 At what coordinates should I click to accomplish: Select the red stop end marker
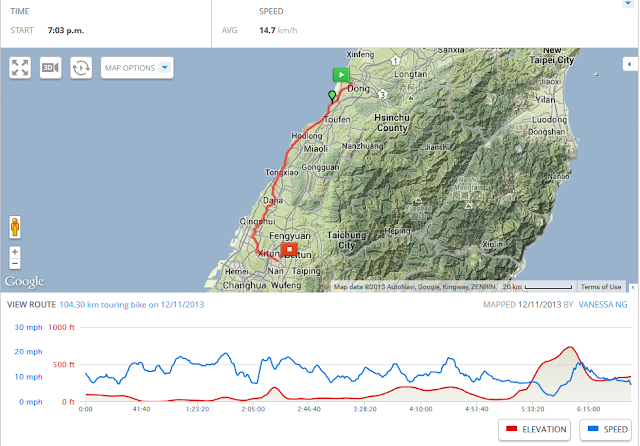coord(289,249)
